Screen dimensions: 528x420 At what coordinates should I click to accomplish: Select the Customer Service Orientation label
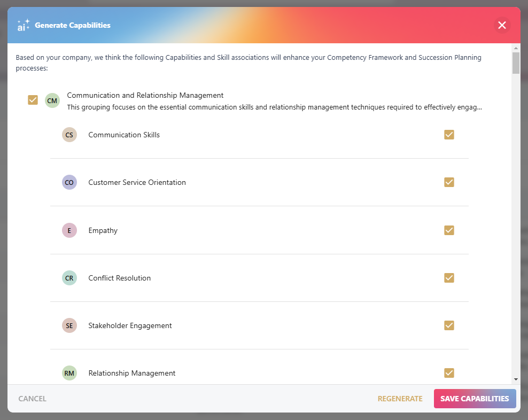(137, 182)
